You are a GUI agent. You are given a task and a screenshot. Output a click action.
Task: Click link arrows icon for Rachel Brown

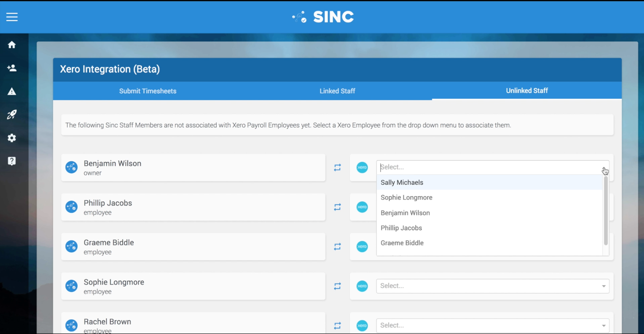point(337,325)
